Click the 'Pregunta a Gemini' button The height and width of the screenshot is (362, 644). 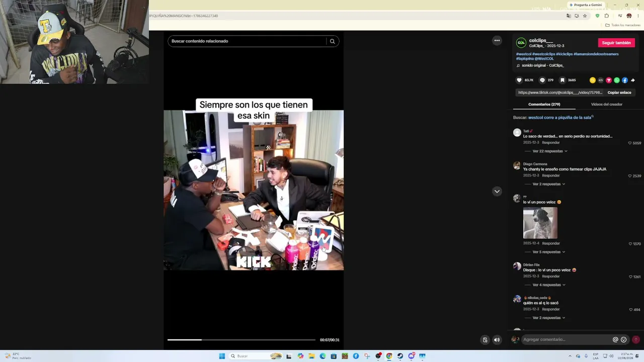pyautogui.click(x=585, y=5)
